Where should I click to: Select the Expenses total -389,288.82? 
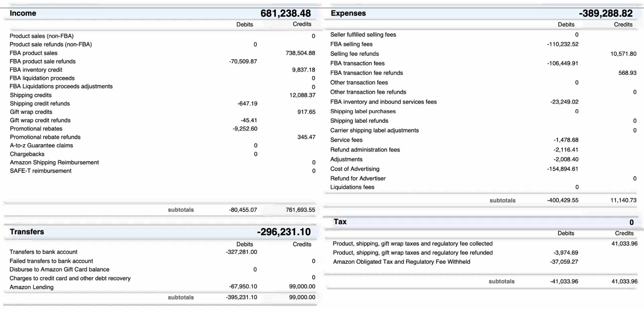click(606, 13)
